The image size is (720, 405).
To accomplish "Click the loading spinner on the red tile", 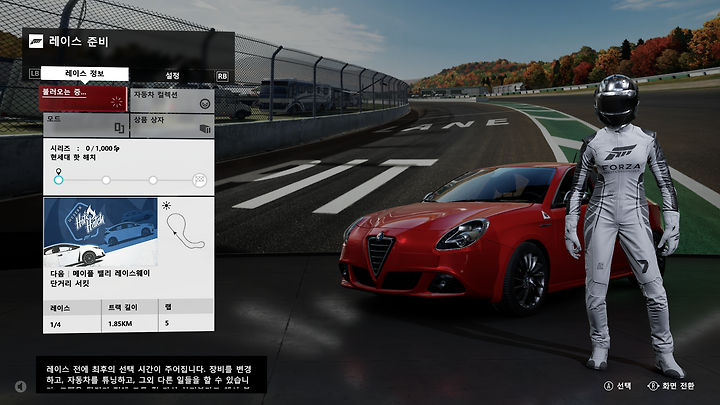I will (x=116, y=102).
